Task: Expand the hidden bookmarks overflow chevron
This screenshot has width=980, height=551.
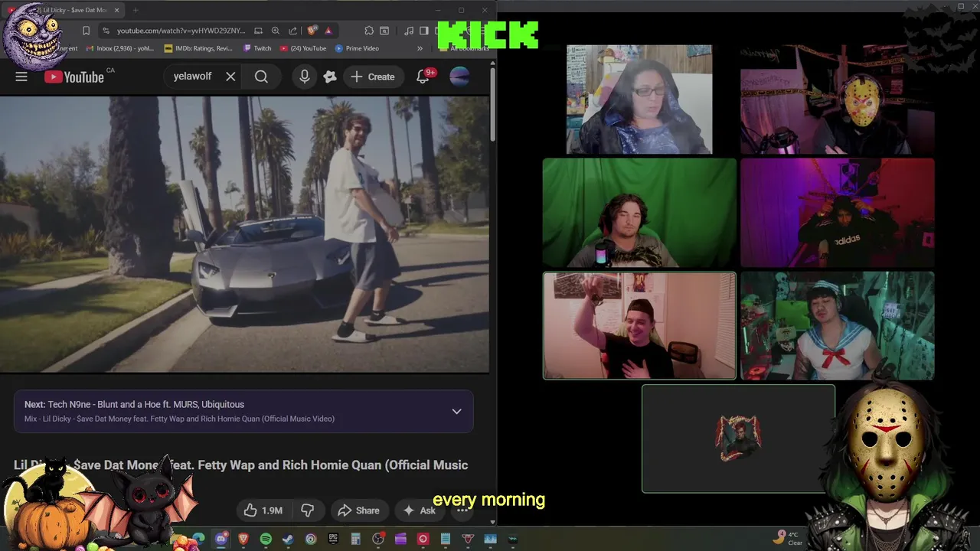Action: 420,48
